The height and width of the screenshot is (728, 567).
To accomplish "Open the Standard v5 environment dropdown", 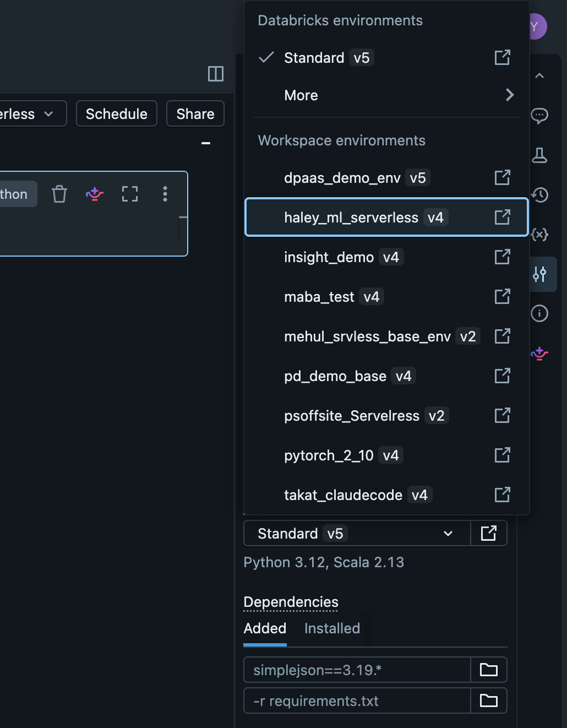I will [357, 533].
